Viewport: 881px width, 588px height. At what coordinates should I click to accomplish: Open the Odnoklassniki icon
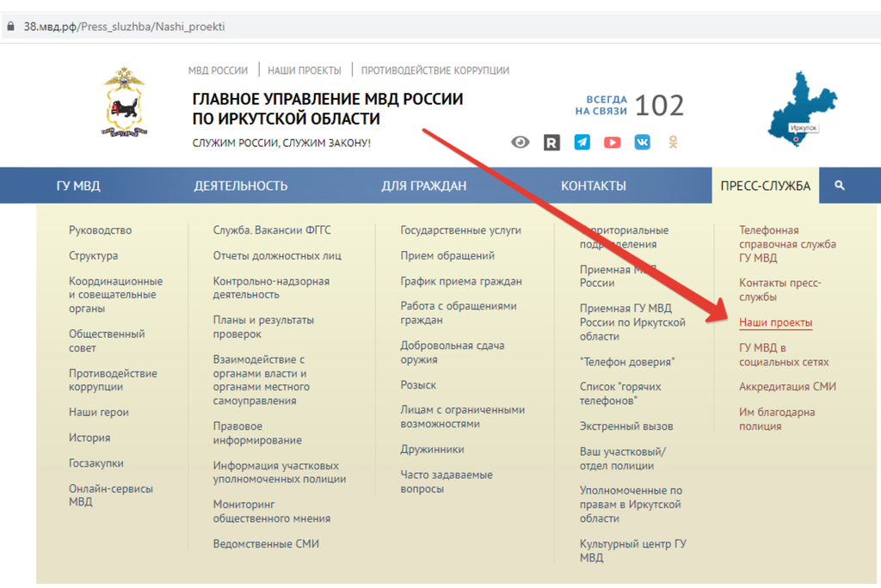pos(673,143)
